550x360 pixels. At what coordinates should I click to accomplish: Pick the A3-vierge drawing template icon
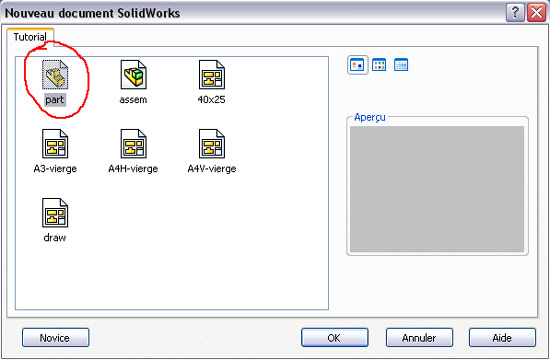55,144
